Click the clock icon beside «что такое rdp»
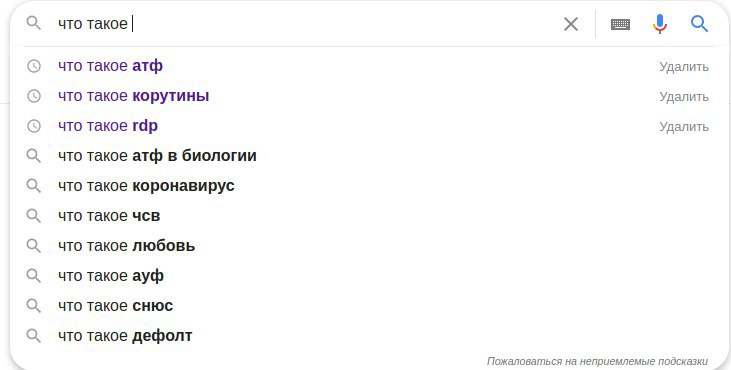This screenshot has height=370, width=731. [34, 126]
